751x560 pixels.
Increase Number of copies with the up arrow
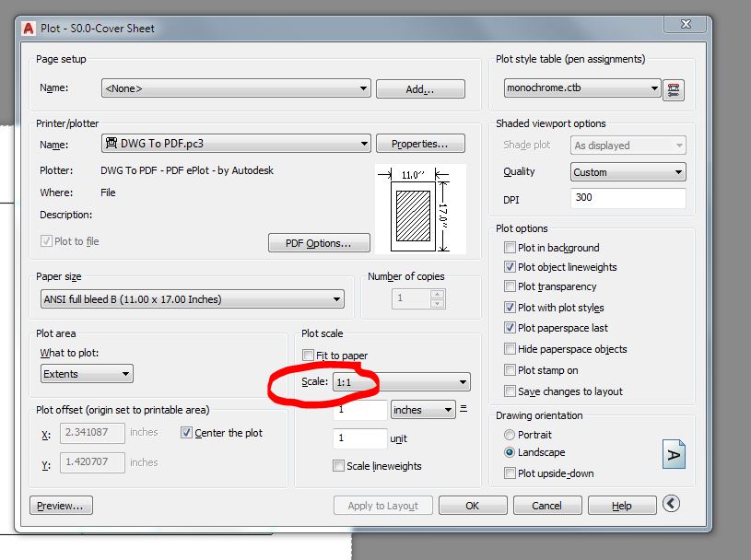438,292
